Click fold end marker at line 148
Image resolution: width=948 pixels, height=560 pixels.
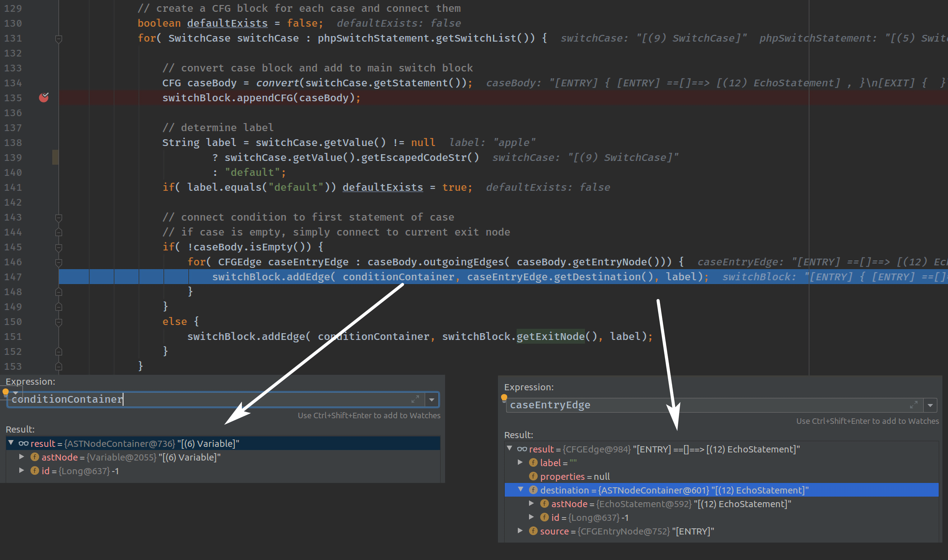point(58,292)
